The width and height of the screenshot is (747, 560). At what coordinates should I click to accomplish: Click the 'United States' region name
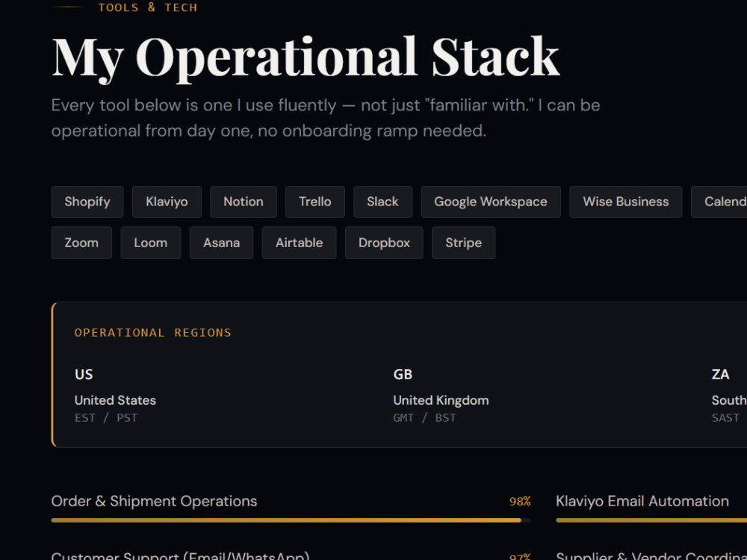click(115, 400)
